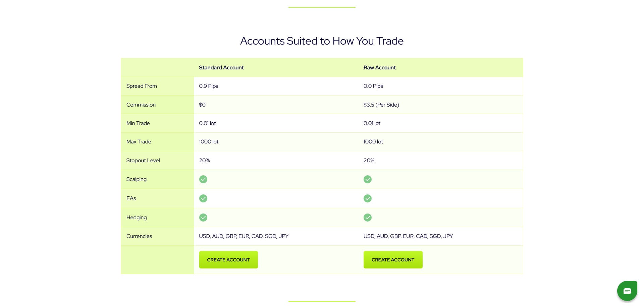Click Raw Account Hedging check icon
Image resolution: width=644 pixels, height=308 pixels.
click(368, 218)
